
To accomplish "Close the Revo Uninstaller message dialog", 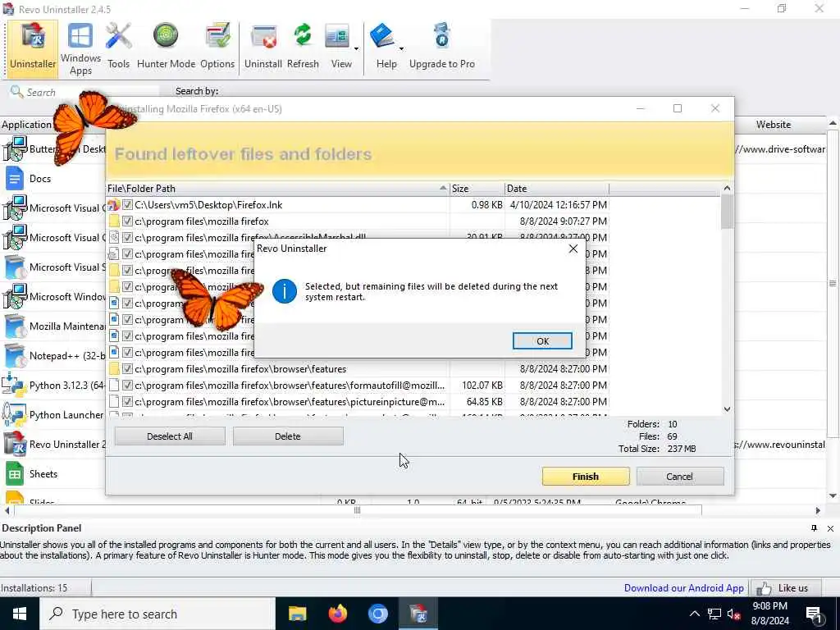I will pyautogui.click(x=573, y=249).
